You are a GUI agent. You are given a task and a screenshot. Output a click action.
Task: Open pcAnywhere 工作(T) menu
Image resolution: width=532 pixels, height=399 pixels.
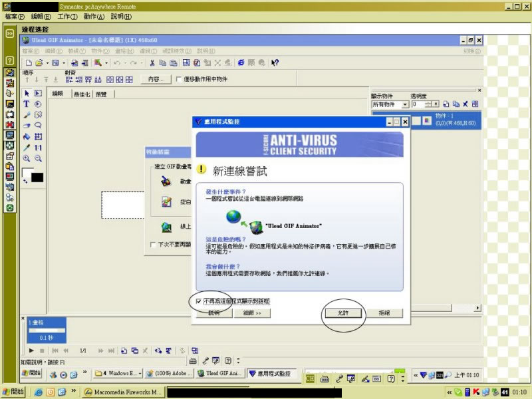(68, 16)
